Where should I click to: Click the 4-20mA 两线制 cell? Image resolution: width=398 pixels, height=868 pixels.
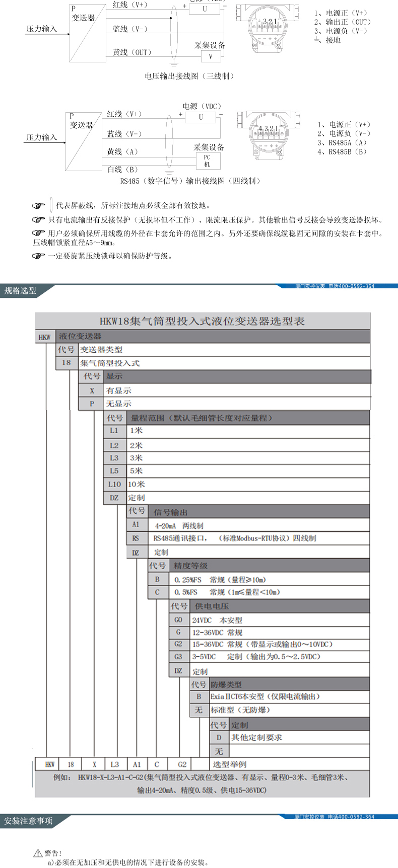click(x=260, y=525)
